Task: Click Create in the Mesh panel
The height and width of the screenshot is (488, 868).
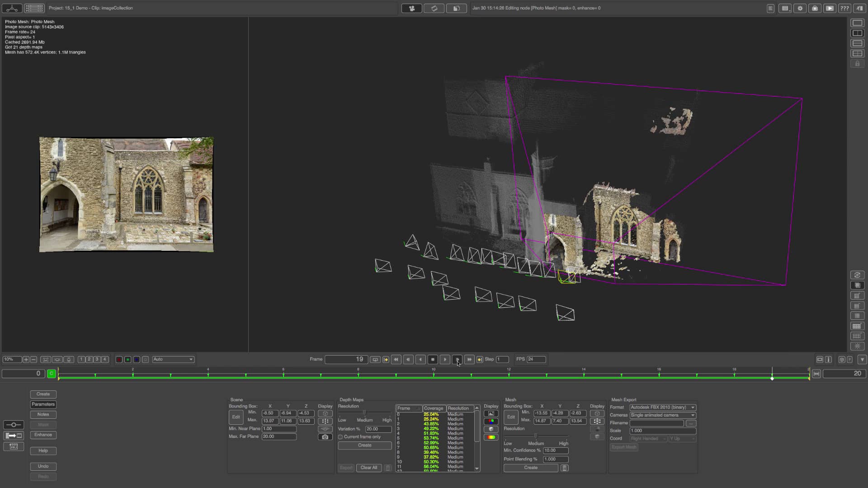Action: click(x=530, y=468)
